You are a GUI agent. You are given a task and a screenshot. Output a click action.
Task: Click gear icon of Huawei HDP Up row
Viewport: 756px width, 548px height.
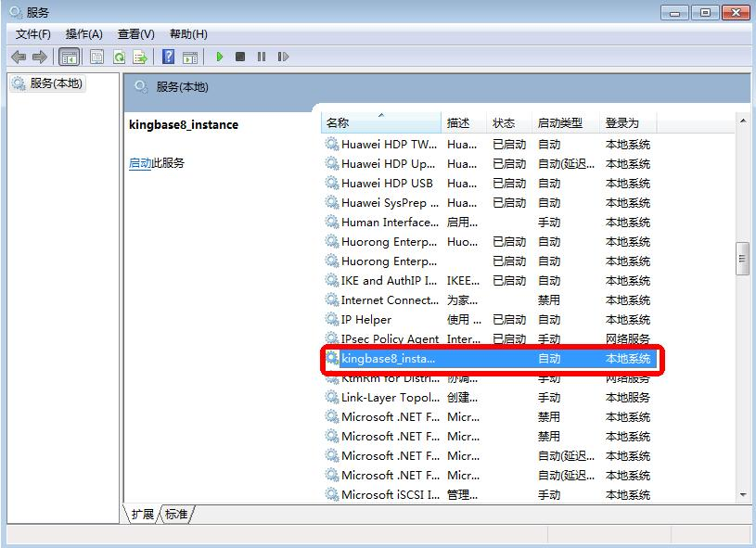point(332,163)
